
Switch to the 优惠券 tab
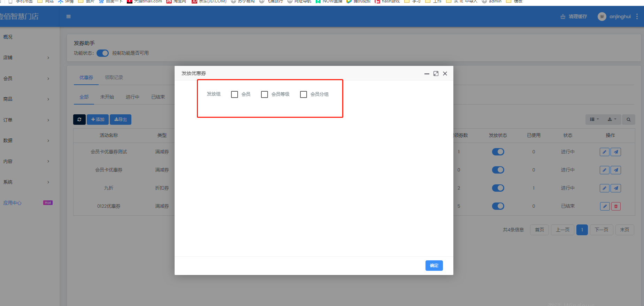(86, 78)
